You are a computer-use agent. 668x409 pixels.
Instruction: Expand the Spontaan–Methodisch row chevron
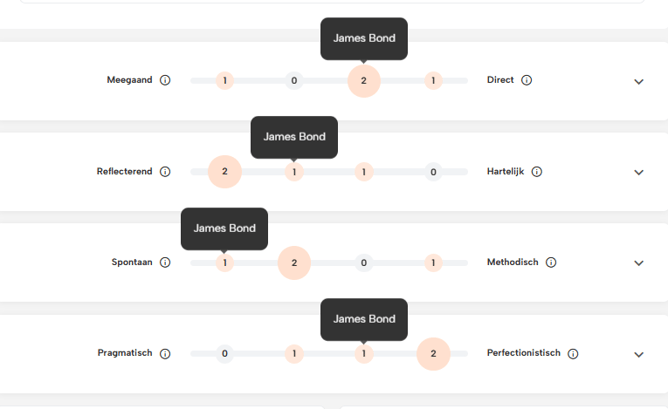click(x=639, y=263)
